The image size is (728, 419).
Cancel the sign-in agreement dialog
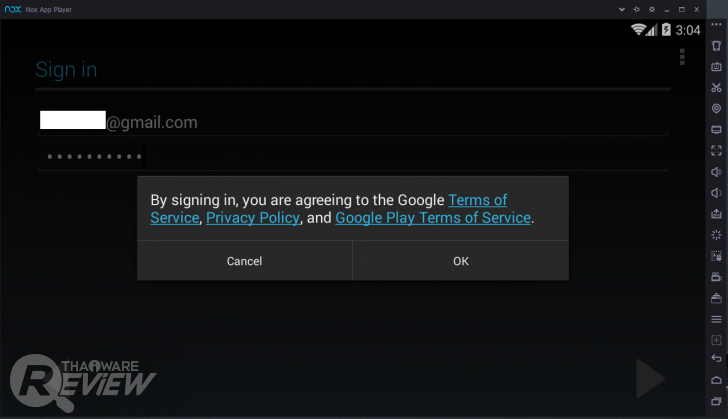coord(244,261)
